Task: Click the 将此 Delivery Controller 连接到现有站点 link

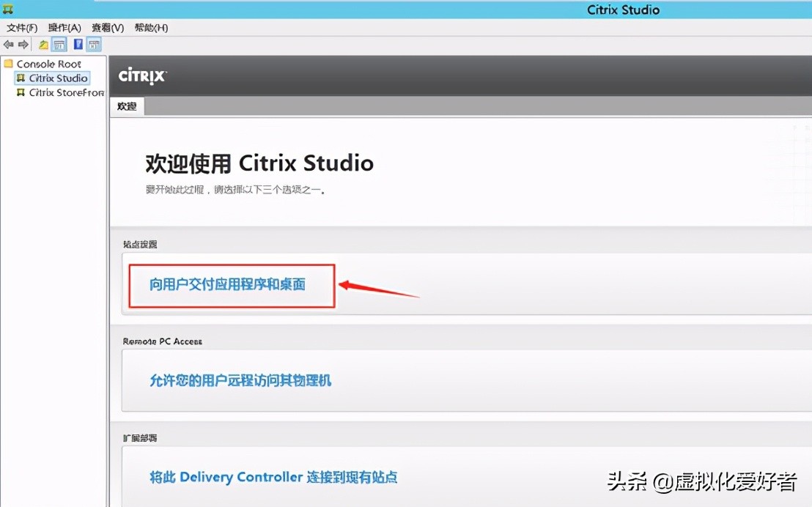Action: click(x=273, y=477)
